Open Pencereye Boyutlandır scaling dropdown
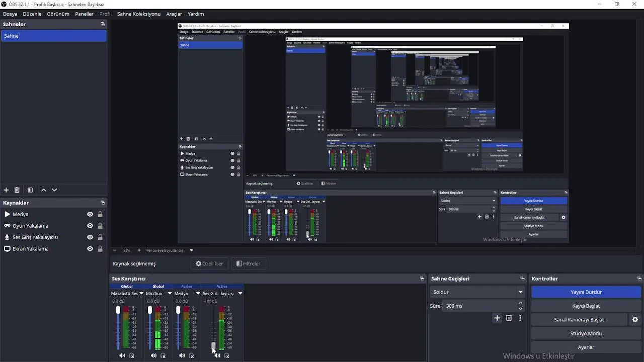This screenshot has width=644, height=362. (191, 250)
